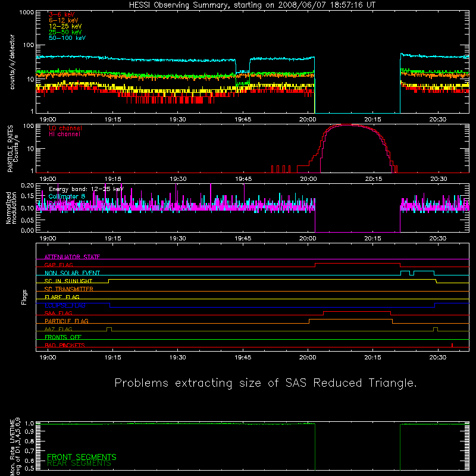Click the AAZ FLAG label

(x=58, y=330)
